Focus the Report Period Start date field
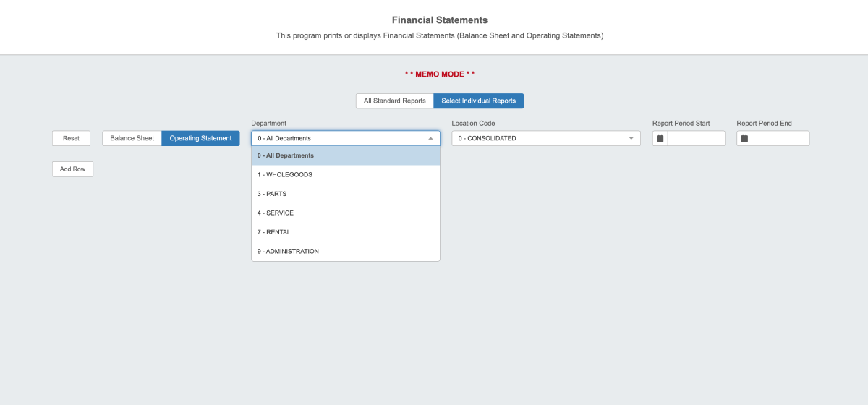Image resolution: width=868 pixels, height=405 pixels. pyautogui.click(x=696, y=138)
